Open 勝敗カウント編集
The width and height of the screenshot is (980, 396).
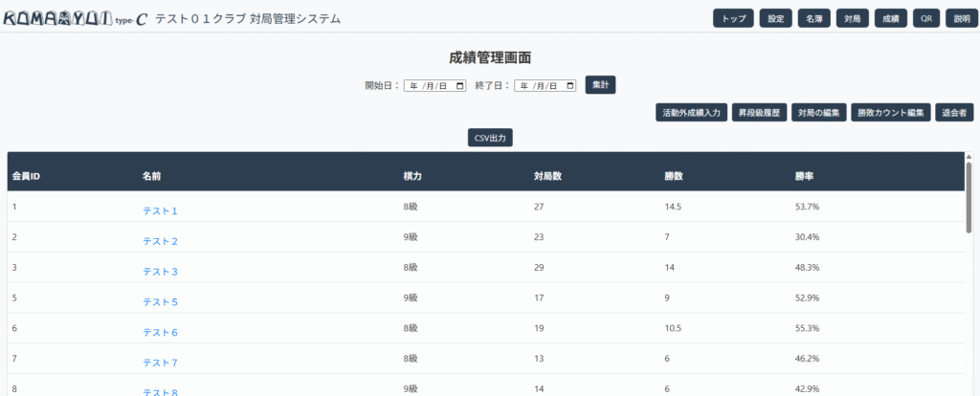point(890,112)
